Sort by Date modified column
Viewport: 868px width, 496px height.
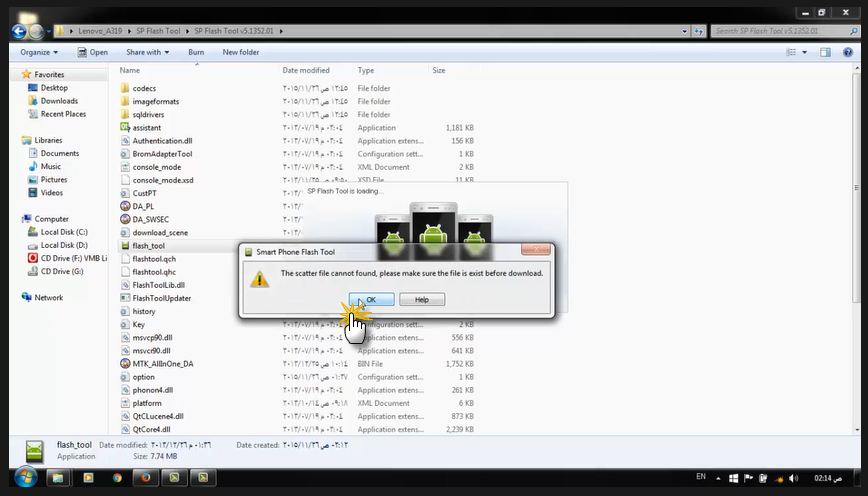306,70
